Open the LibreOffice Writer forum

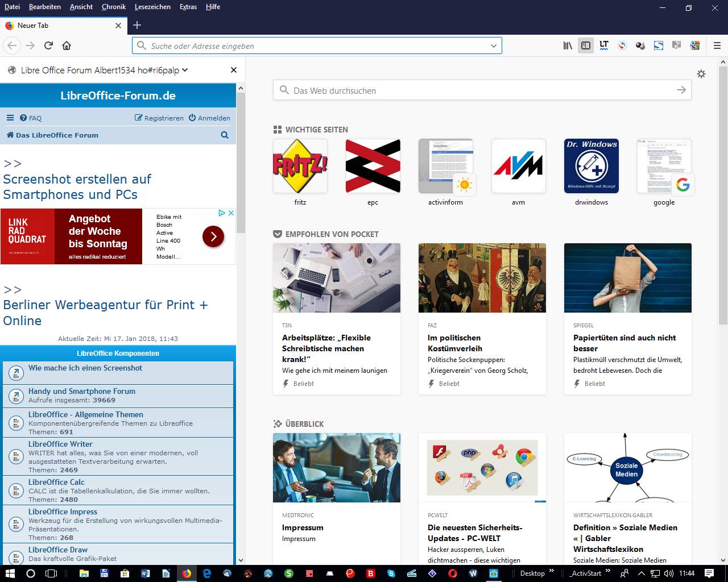coord(60,444)
